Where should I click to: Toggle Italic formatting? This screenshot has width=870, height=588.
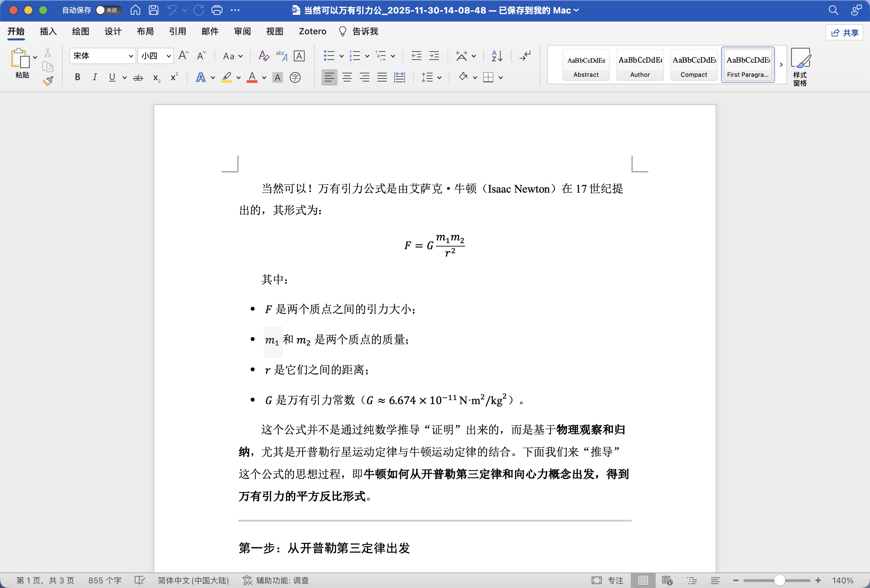[x=95, y=77]
